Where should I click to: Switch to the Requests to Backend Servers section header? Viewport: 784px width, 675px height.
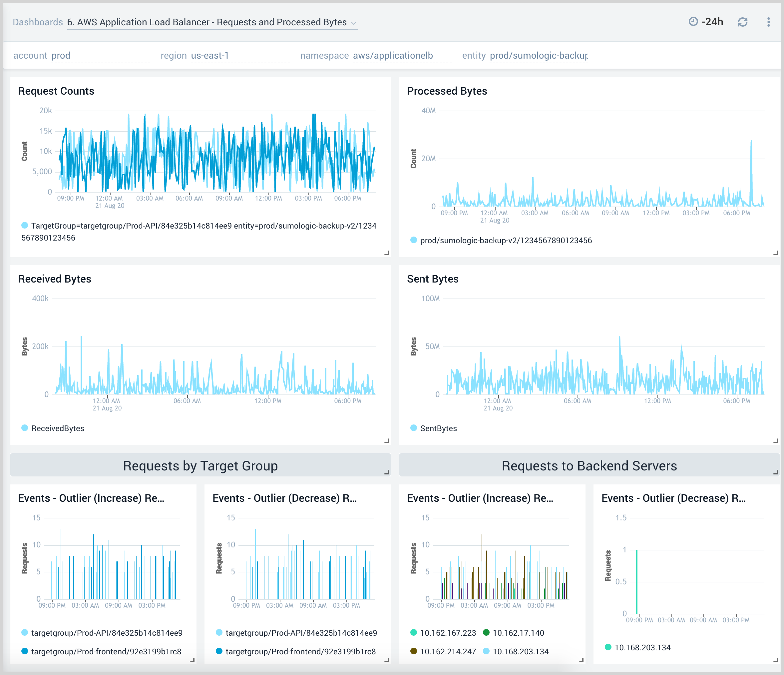(x=589, y=466)
